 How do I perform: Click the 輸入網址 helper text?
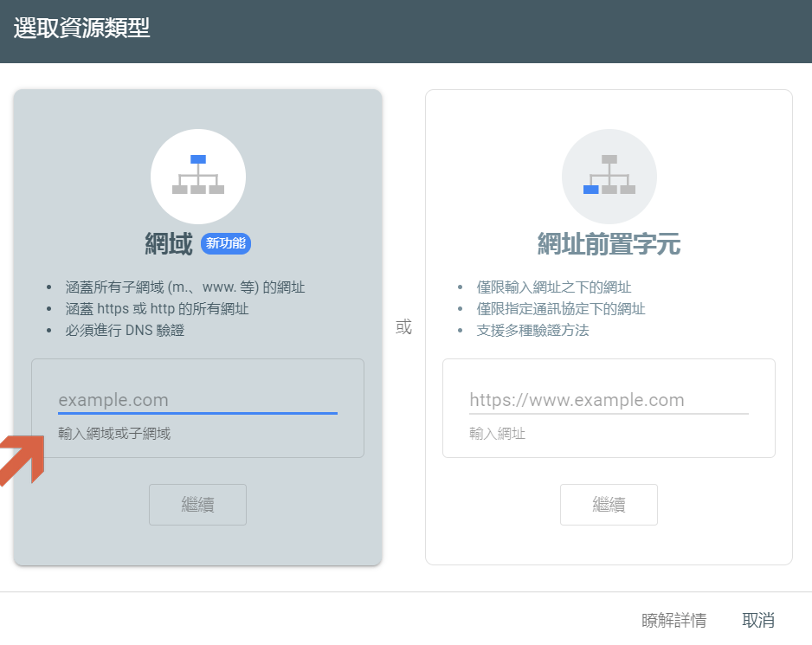(497, 433)
